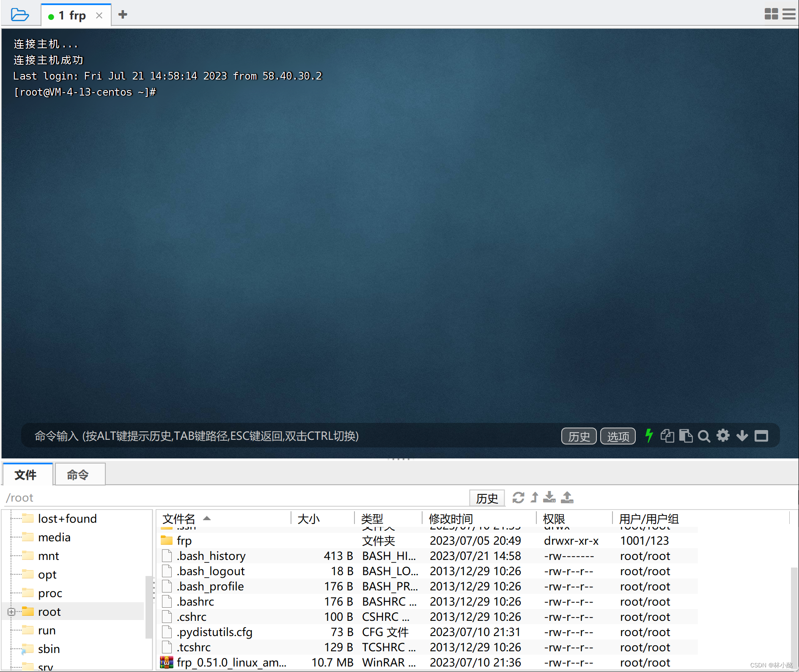The height and width of the screenshot is (672, 799).
Task: Select the .pydistutils.cfg file
Action: click(x=428, y=632)
